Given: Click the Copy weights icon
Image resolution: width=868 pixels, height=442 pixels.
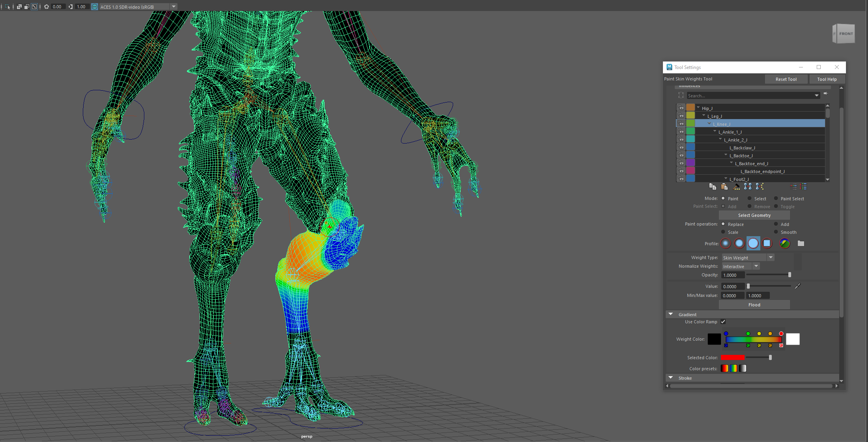Looking at the screenshot, I should click(x=712, y=186).
